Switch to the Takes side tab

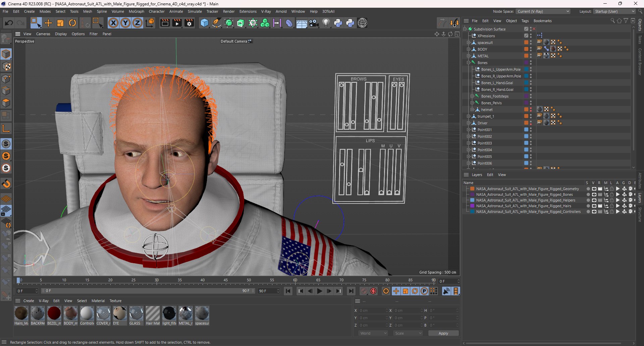(640, 39)
